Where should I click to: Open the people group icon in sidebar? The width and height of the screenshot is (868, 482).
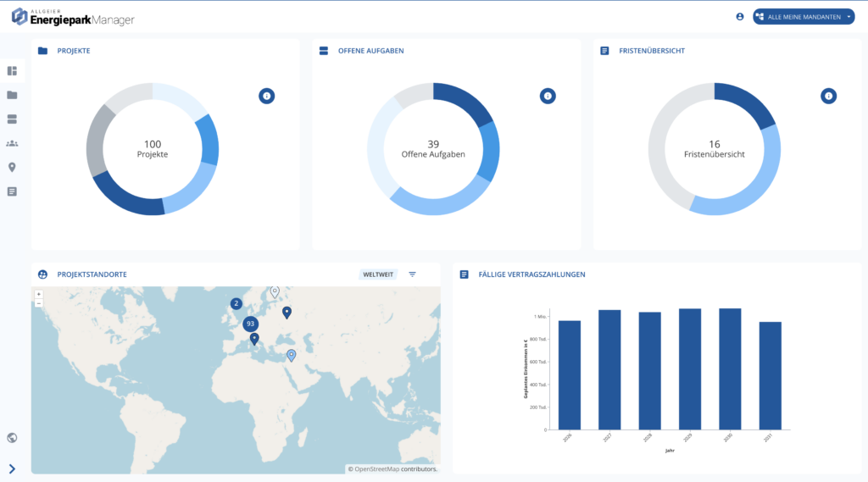point(12,143)
